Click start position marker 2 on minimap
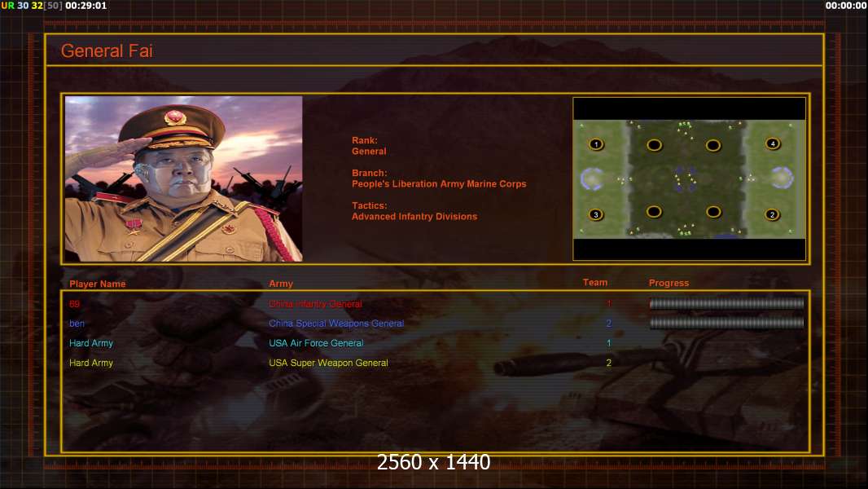 (772, 214)
